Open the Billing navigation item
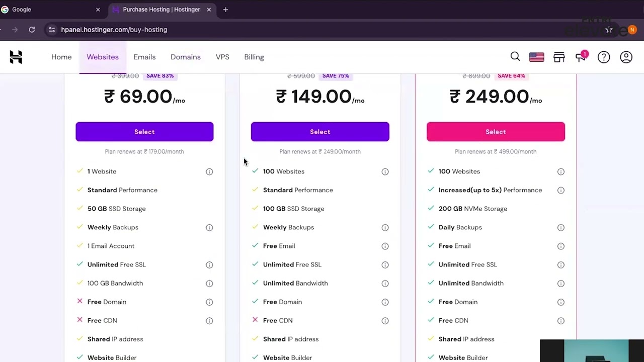Viewport: 644px width, 362px height. tap(254, 57)
